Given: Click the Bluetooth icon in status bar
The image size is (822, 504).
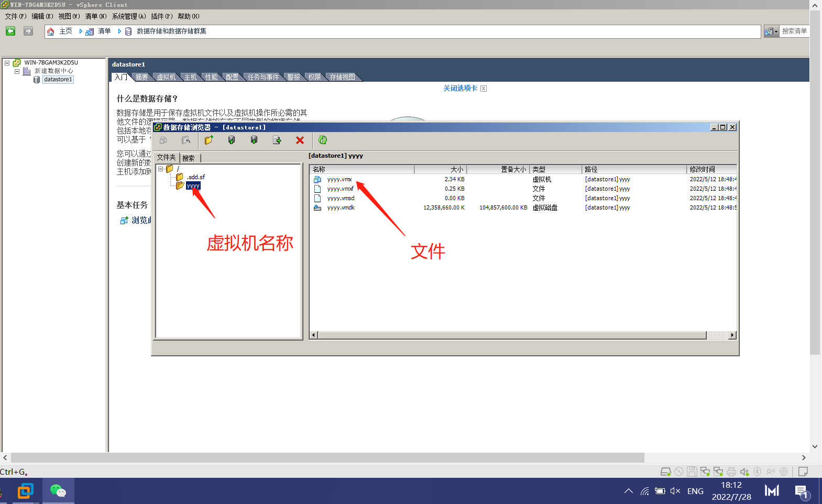Looking at the screenshot, I should click(758, 472).
